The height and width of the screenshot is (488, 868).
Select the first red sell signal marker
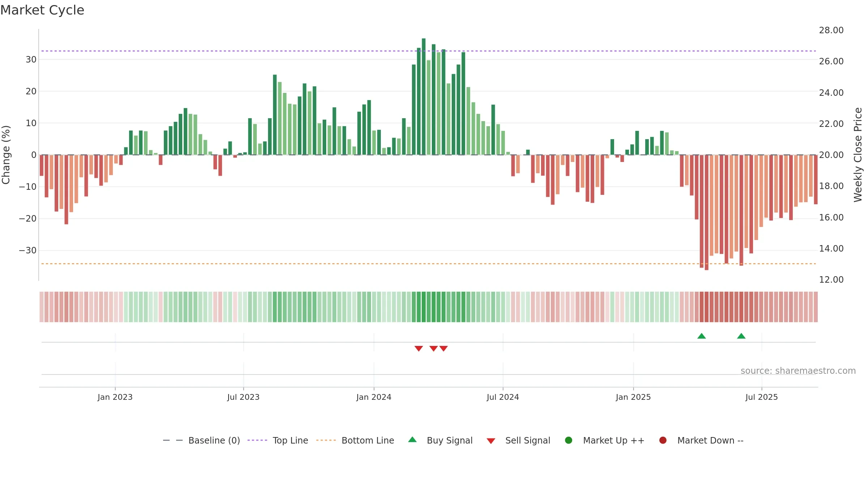[x=419, y=348]
